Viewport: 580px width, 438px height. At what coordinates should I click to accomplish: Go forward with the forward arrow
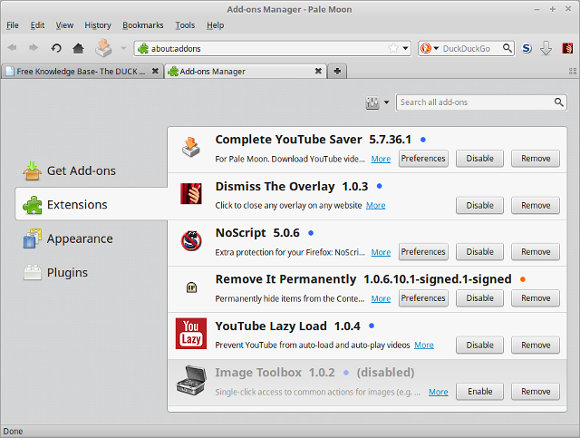click(33, 48)
